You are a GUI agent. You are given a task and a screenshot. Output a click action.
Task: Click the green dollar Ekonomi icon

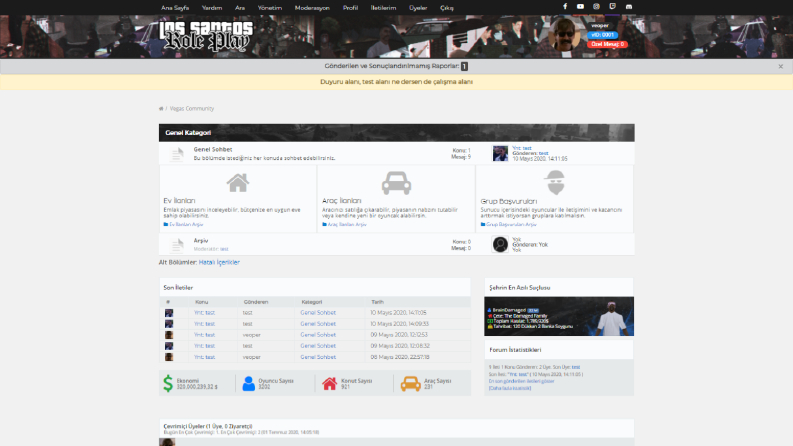pyautogui.click(x=168, y=383)
